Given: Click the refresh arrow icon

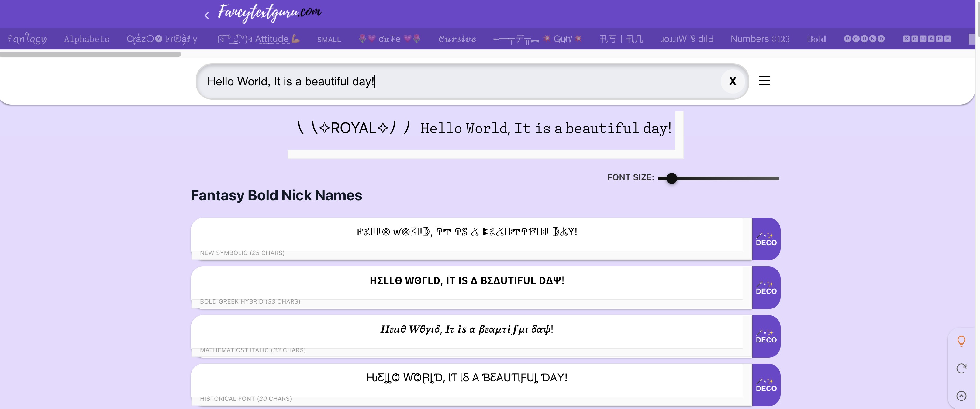Looking at the screenshot, I should click(x=961, y=368).
